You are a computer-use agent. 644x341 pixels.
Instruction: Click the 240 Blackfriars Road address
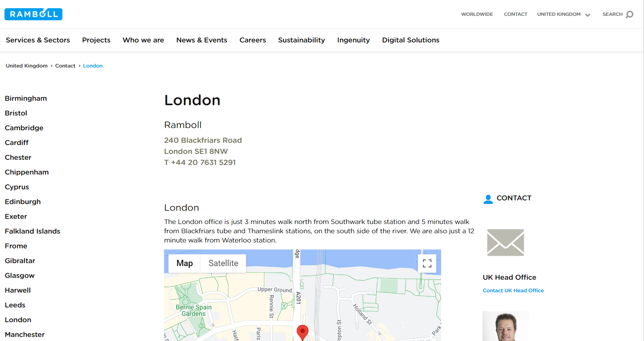coord(203,140)
